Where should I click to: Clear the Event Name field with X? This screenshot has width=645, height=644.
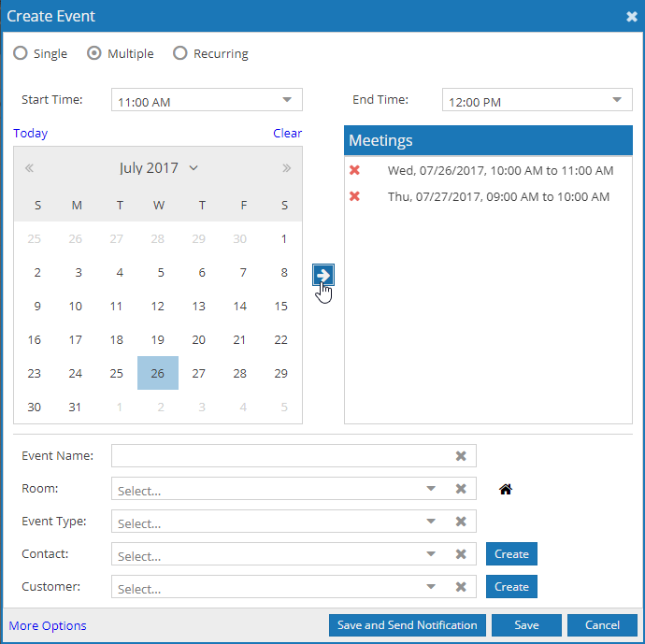461,455
